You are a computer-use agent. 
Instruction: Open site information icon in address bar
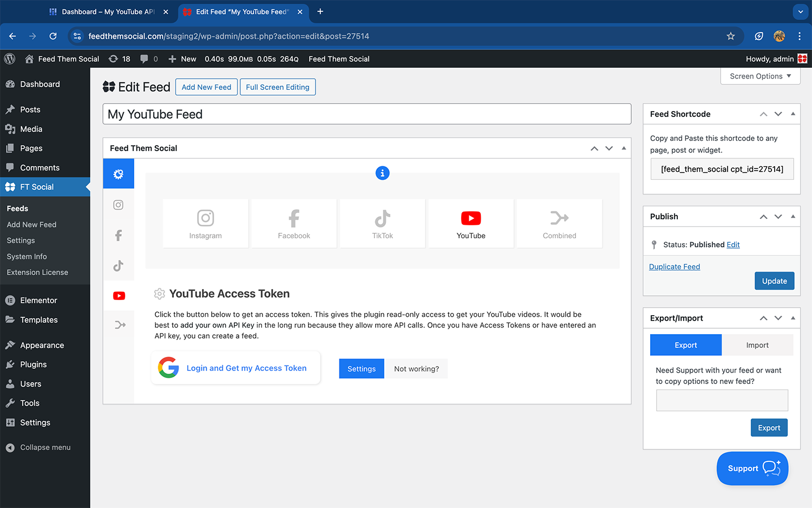pos(77,36)
